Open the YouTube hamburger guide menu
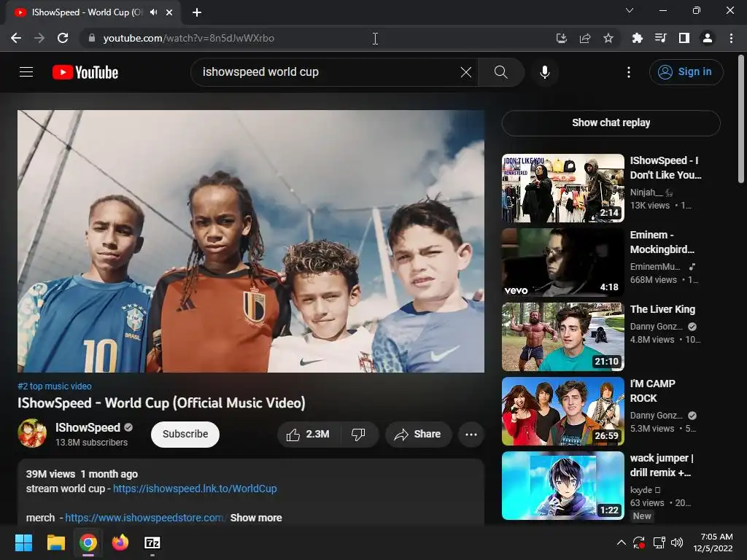 click(x=26, y=72)
